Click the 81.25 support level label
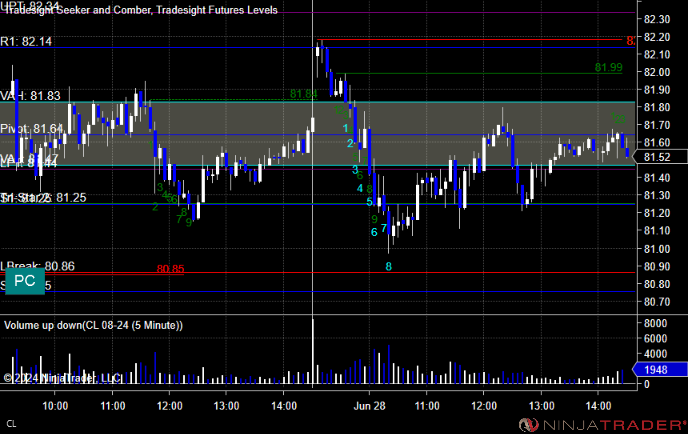This screenshot has height=434, width=688. [x=43, y=197]
